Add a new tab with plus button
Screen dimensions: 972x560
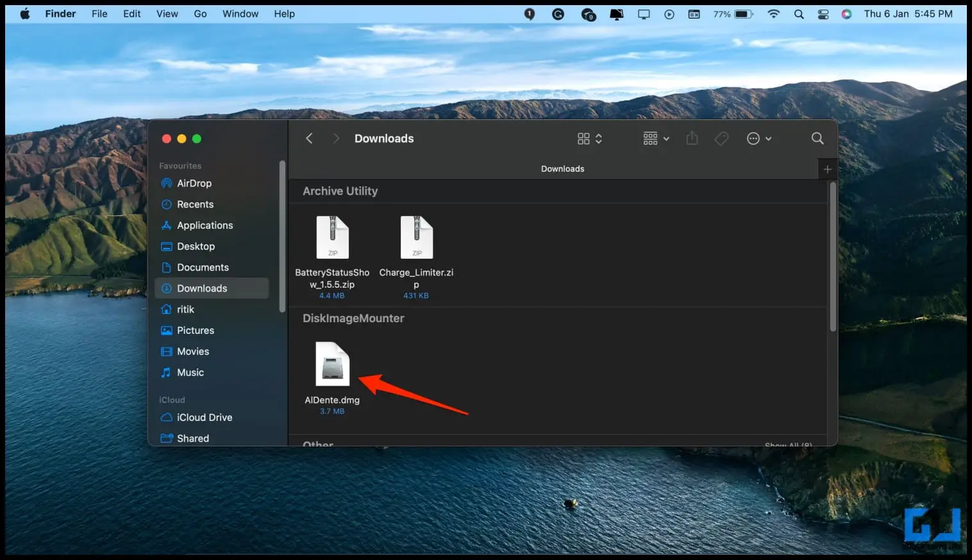pyautogui.click(x=827, y=169)
